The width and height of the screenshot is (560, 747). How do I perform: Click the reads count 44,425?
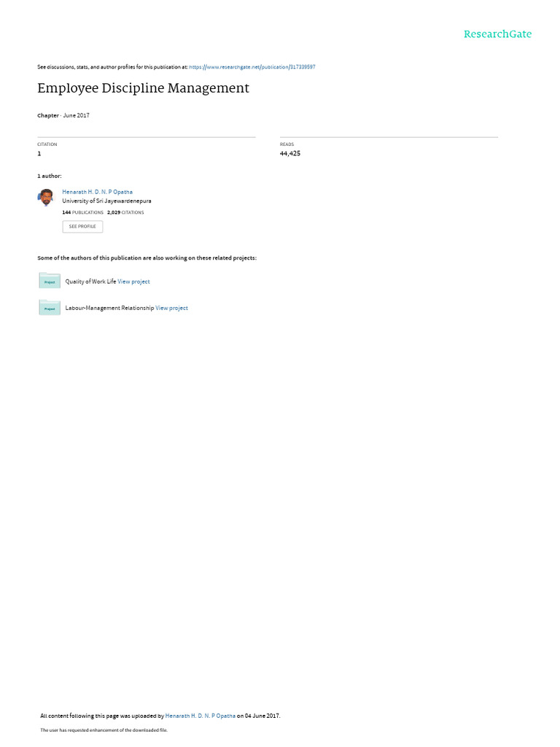(x=290, y=153)
